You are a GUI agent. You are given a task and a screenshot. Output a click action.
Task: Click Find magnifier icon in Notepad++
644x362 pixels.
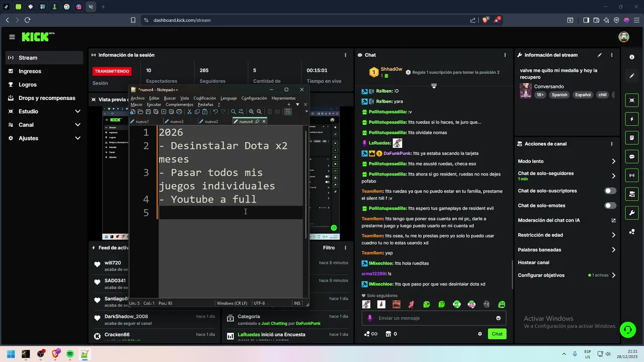point(233,112)
